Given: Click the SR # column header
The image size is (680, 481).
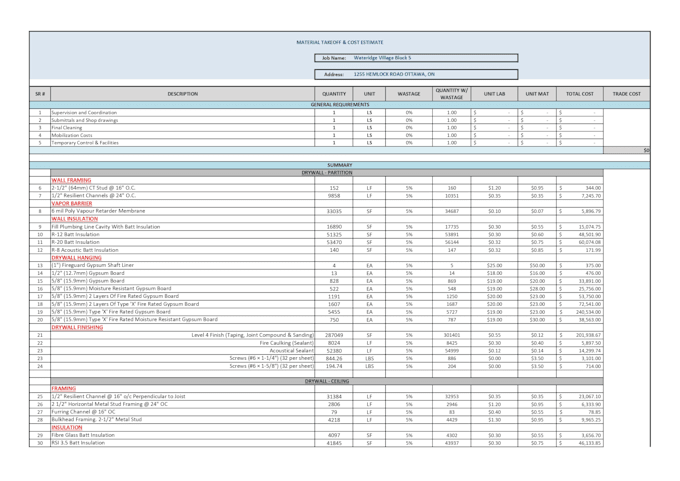Looking at the screenshot, I should [x=40, y=94].
